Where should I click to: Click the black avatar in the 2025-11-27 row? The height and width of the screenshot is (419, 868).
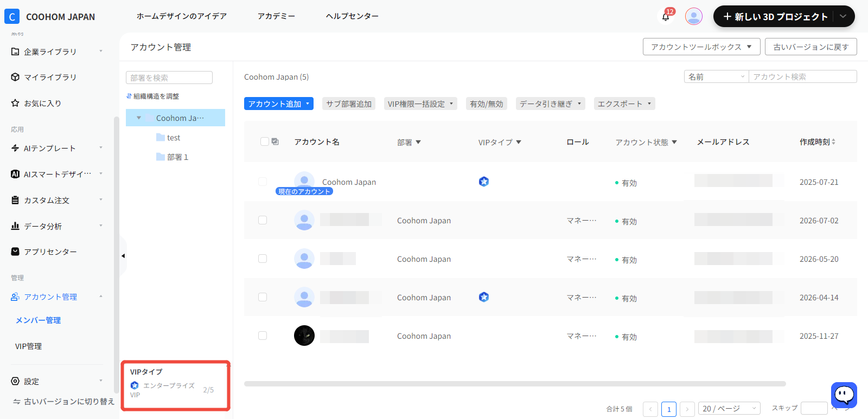(x=304, y=336)
